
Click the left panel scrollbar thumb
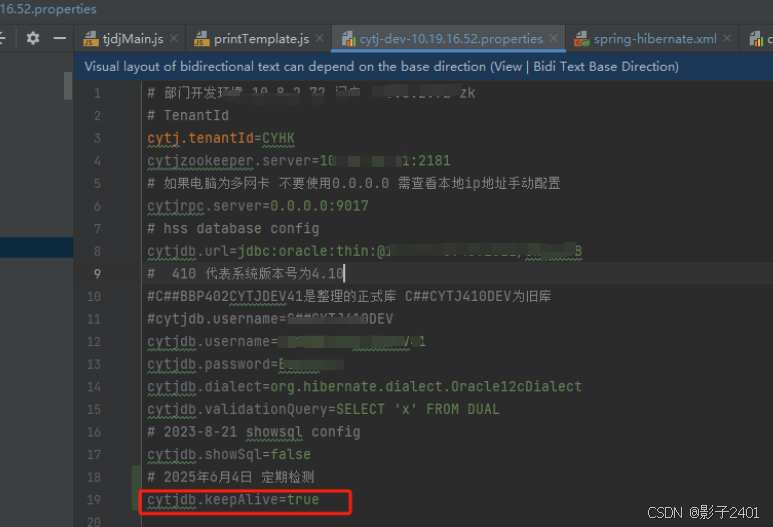(68, 86)
